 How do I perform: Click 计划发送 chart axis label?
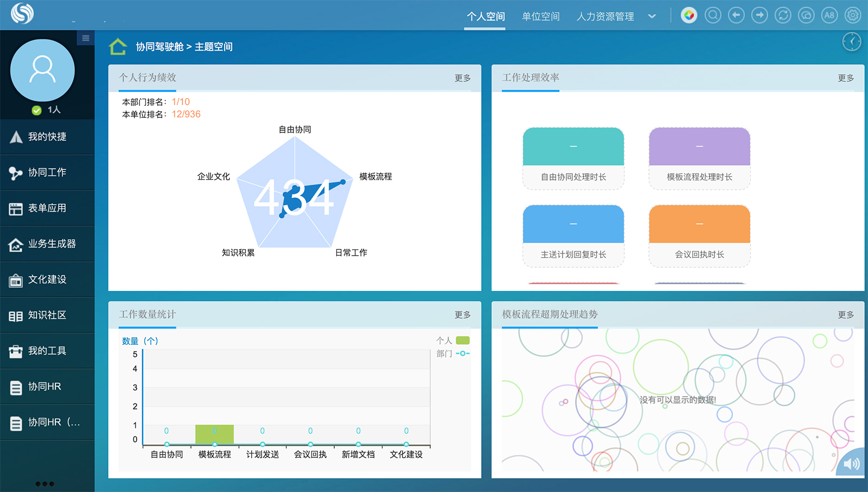(x=263, y=455)
